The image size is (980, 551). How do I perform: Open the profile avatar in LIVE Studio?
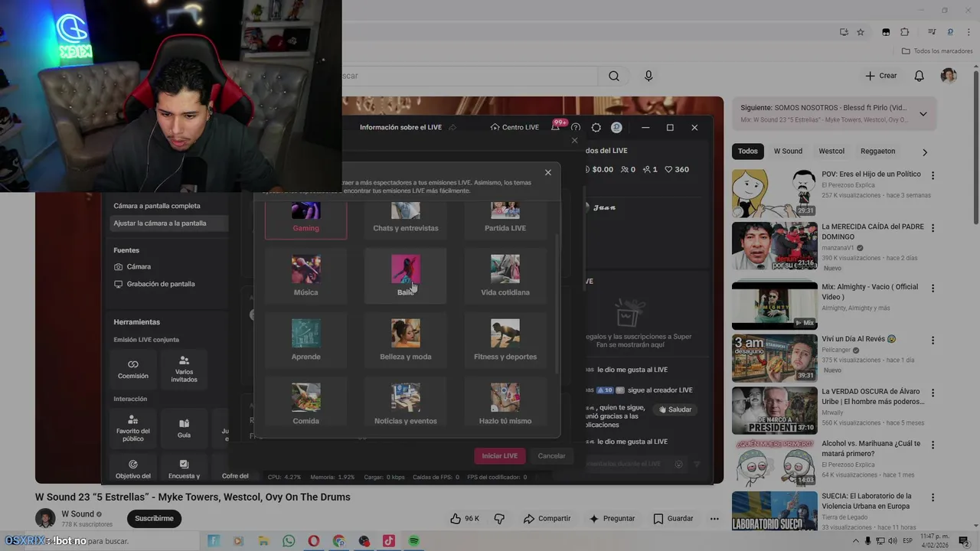click(x=616, y=127)
